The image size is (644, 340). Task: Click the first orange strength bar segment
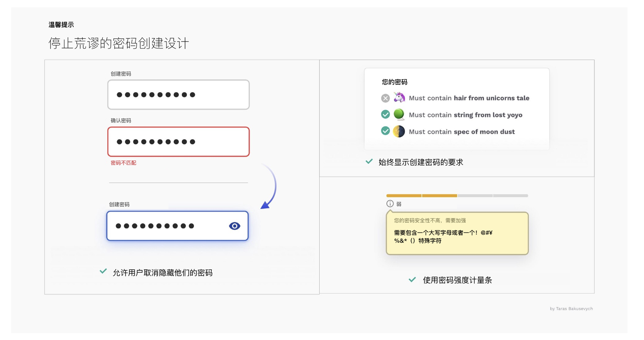pos(404,196)
